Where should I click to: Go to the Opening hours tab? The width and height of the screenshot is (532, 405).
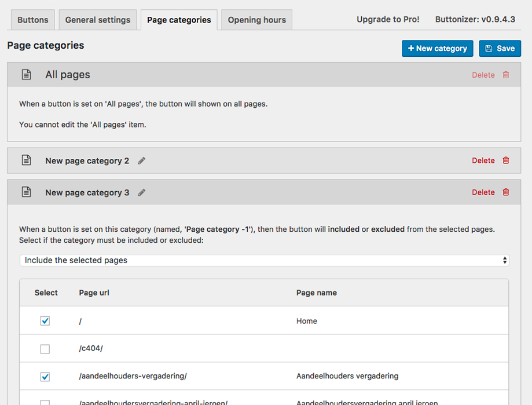click(x=256, y=20)
